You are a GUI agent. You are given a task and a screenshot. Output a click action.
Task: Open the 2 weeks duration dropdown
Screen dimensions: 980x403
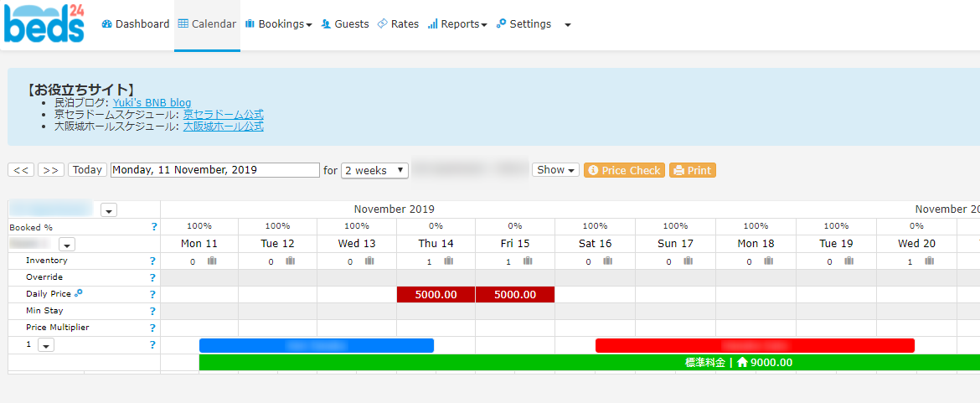(374, 171)
